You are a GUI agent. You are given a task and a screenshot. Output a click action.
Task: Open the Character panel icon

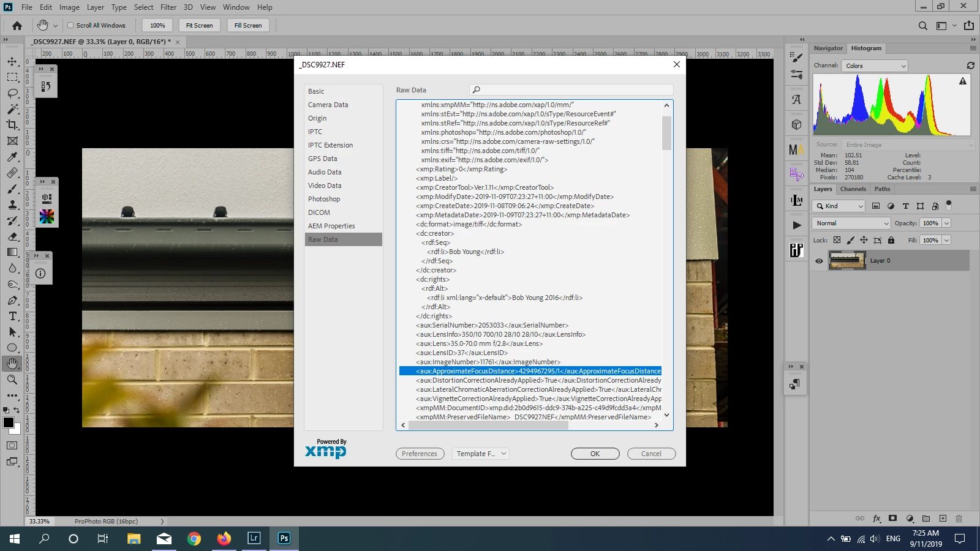(x=796, y=99)
